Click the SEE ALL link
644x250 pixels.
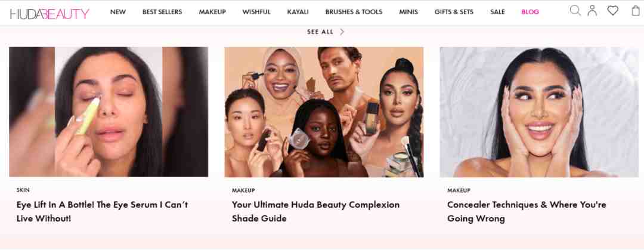coord(320,32)
